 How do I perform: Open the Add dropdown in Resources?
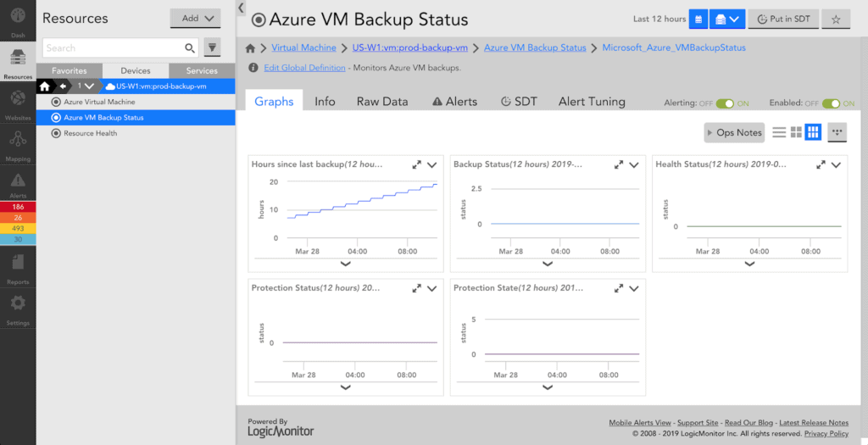pyautogui.click(x=195, y=18)
